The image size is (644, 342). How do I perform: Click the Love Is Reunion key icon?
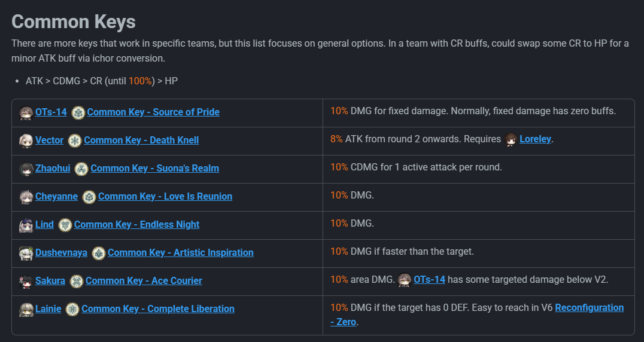click(x=89, y=197)
